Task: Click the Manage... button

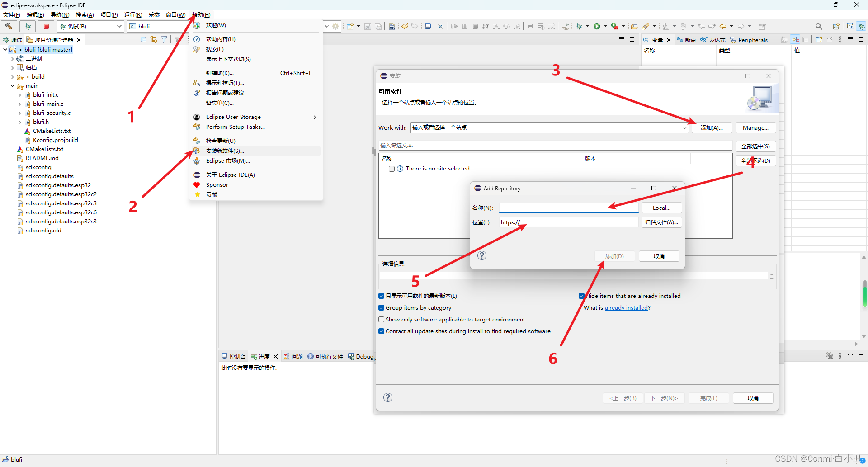Action: 755,127
